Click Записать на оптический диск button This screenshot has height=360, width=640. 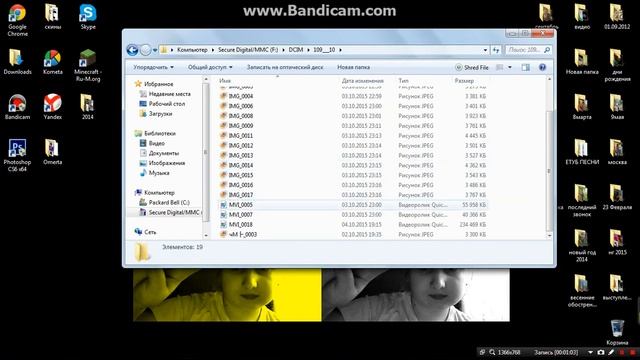point(285,67)
